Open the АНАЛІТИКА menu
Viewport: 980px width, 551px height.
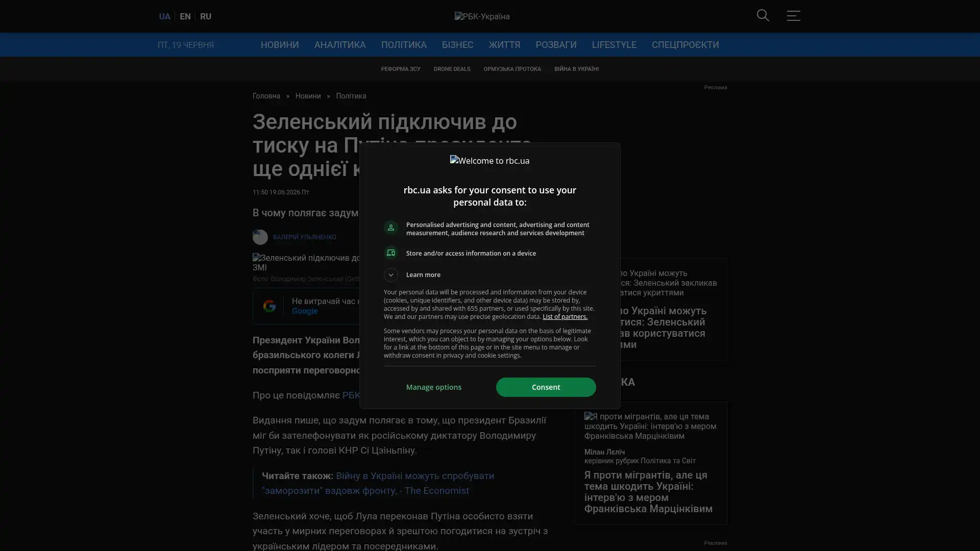click(340, 45)
